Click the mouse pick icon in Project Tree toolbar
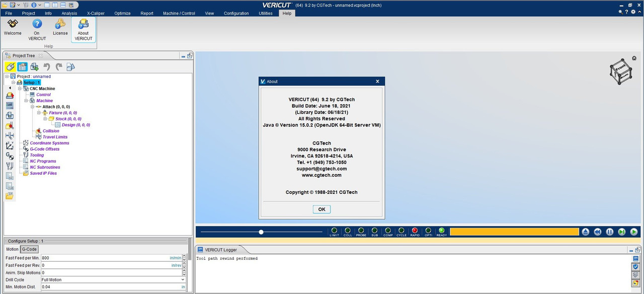 (x=10, y=66)
